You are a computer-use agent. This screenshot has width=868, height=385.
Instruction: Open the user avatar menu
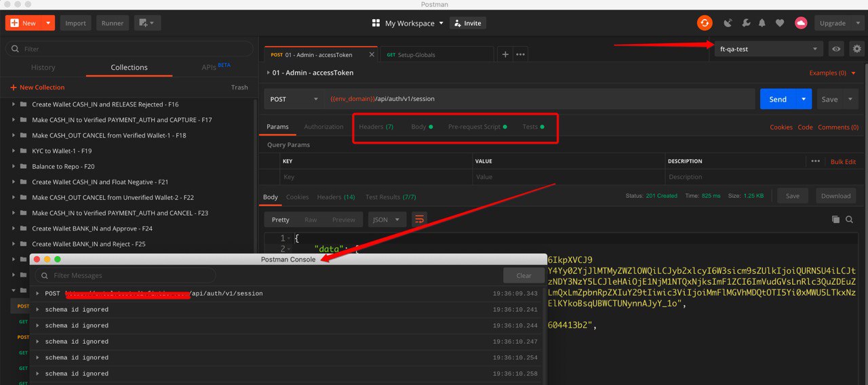(801, 23)
